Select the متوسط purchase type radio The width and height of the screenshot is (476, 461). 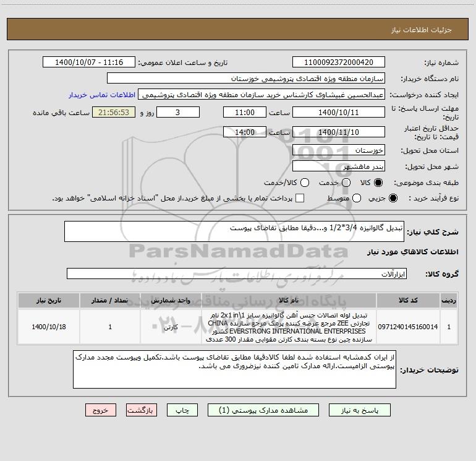[357, 199]
